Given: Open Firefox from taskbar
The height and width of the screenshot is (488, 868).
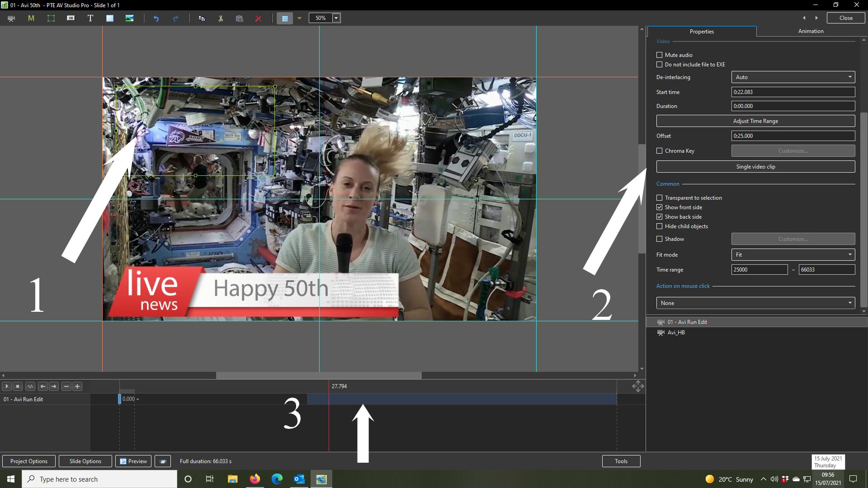Looking at the screenshot, I should [255, 479].
